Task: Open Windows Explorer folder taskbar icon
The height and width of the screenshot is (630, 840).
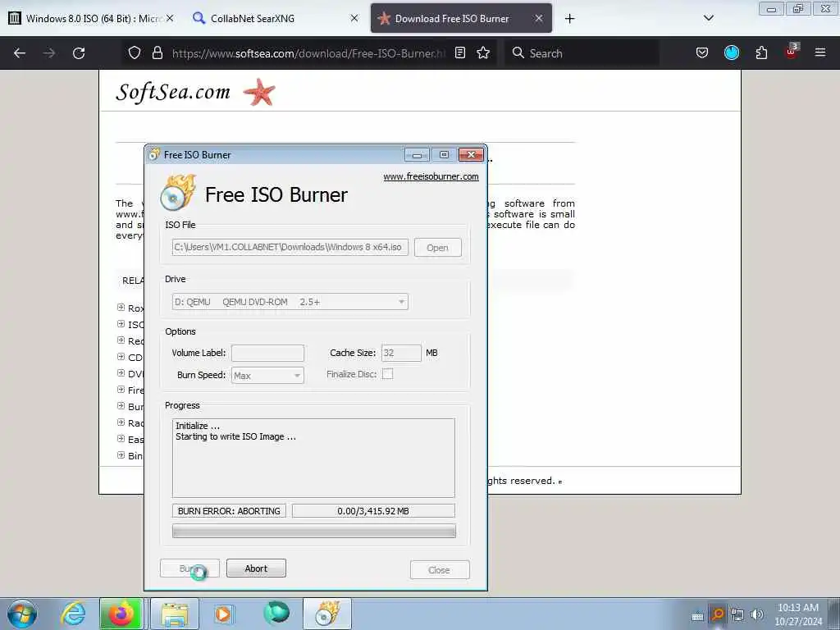Action: [175, 614]
